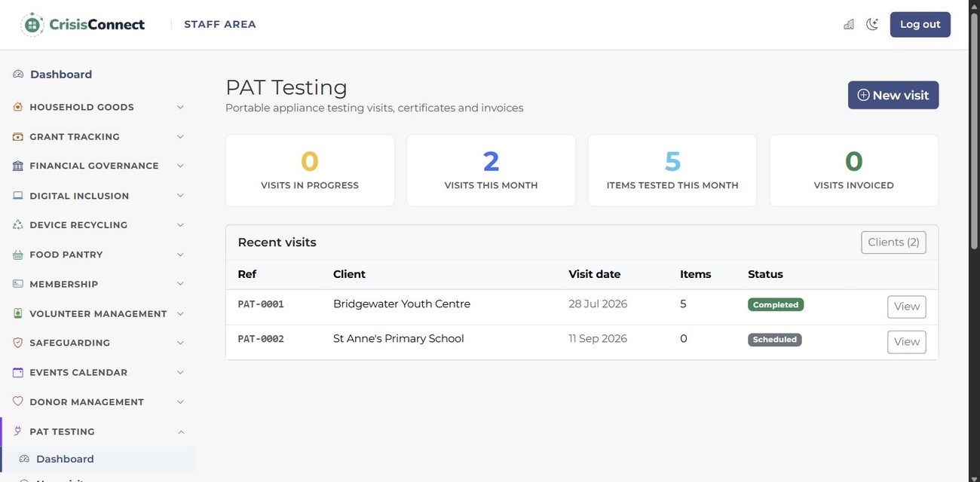Viewport: 980px width, 482px height.
Task: Click the PAT Testing plug icon
Action: pyautogui.click(x=18, y=432)
